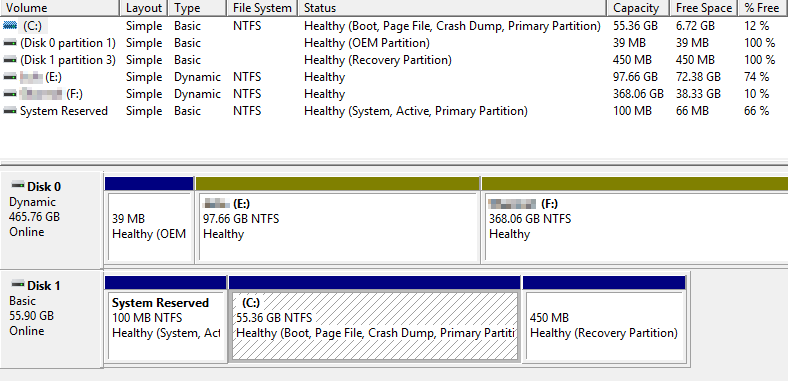Click the Disk 0 drive icon
Screen dimensions: 788x381
tap(18, 185)
